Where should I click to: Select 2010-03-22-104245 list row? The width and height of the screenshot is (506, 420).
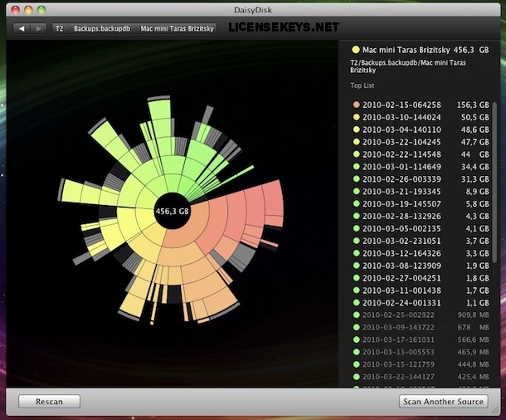(421, 142)
